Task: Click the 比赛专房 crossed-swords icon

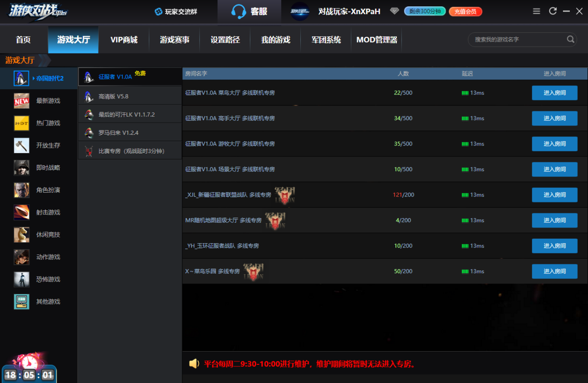Action: 89,151
